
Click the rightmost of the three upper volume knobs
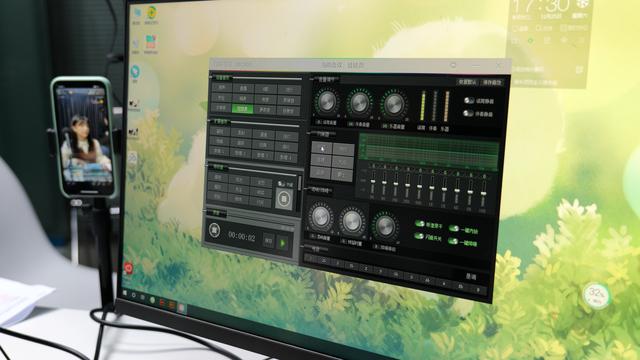pyautogui.click(x=394, y=105)
